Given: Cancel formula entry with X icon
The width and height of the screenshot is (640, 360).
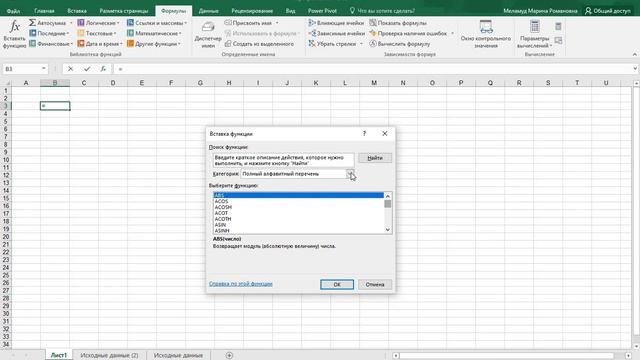Looking at the screenshot, I should click(70, 69).
